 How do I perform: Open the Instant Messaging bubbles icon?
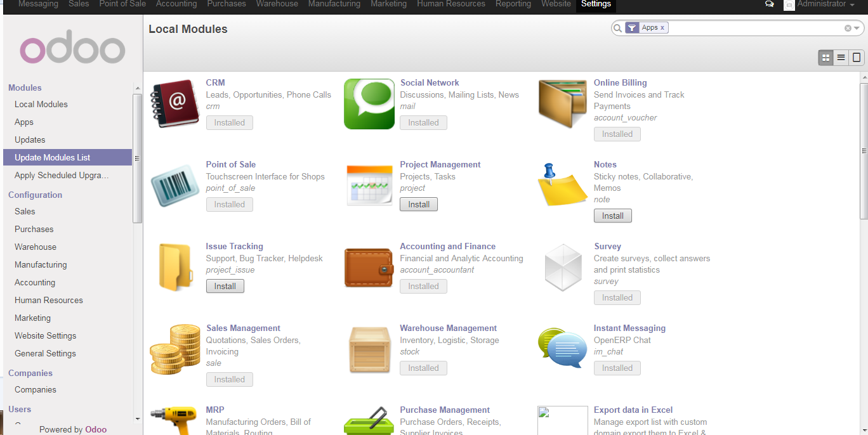[562, 348]
